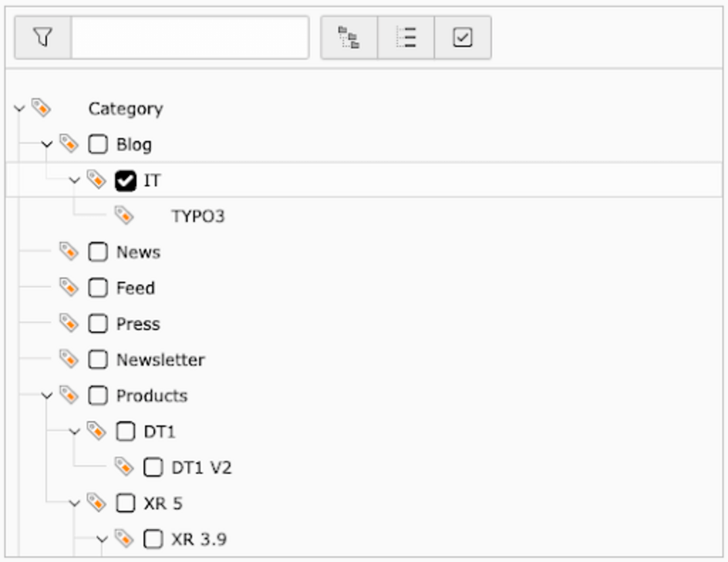This screenshot has width=728, height=562.
Task: Click the tag icon beside TYPO3
Action: coord(124,214)
